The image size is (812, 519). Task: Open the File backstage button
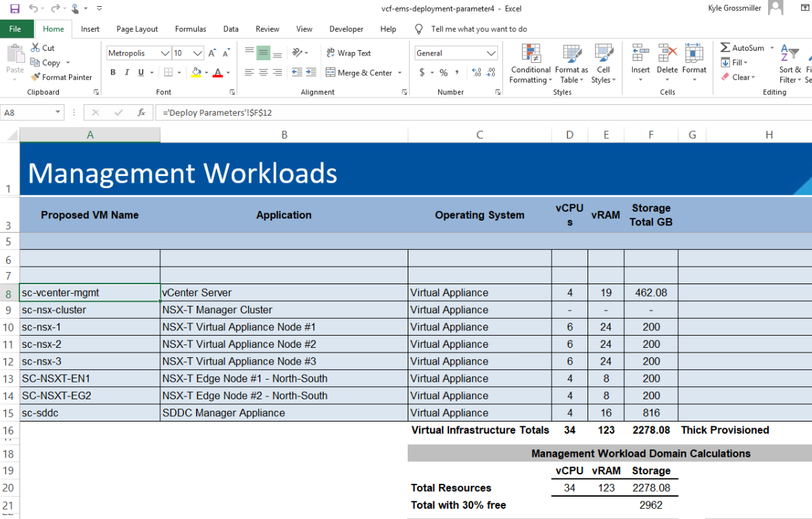[16, 29]
